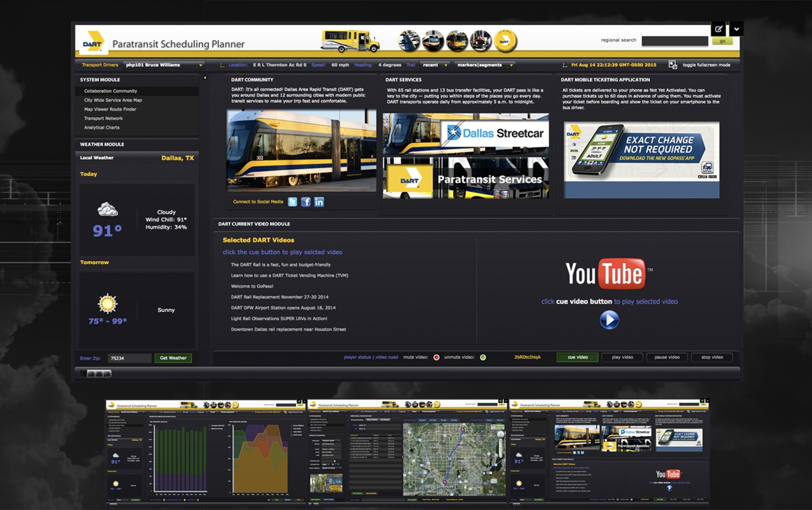
Task: Click the cue video button
Action: [577, 358]
